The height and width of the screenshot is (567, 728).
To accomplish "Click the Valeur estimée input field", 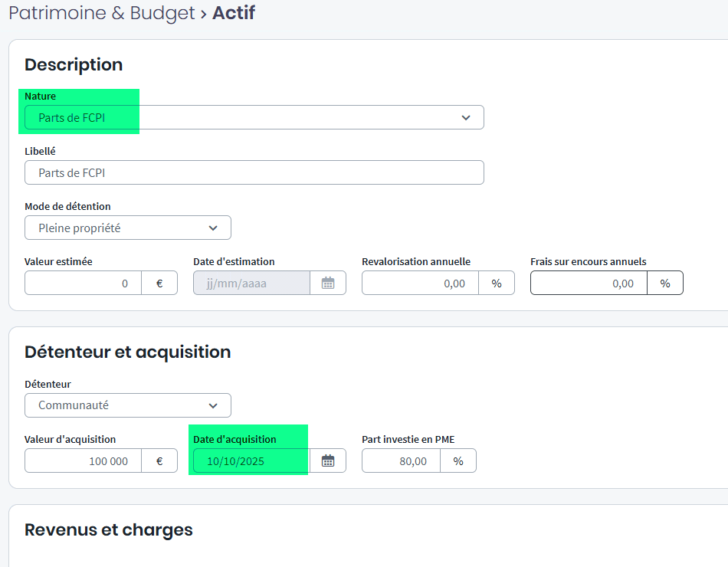I will [x=83, y=283].
